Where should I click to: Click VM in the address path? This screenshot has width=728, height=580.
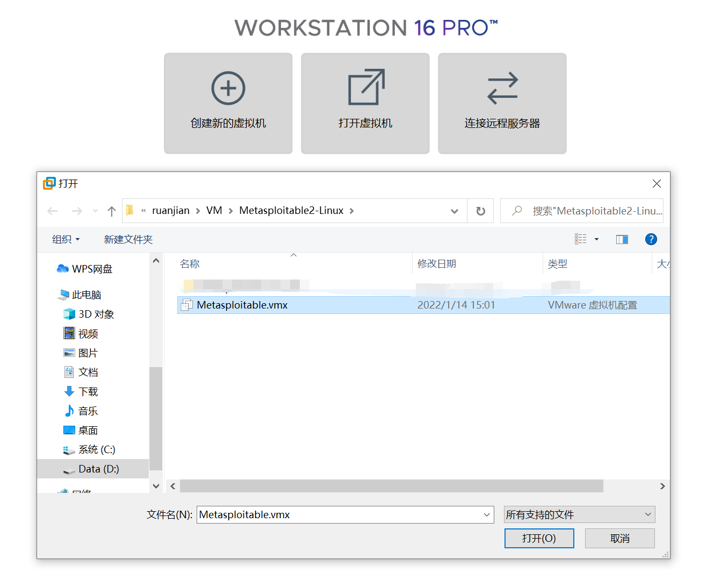point(214,211)
